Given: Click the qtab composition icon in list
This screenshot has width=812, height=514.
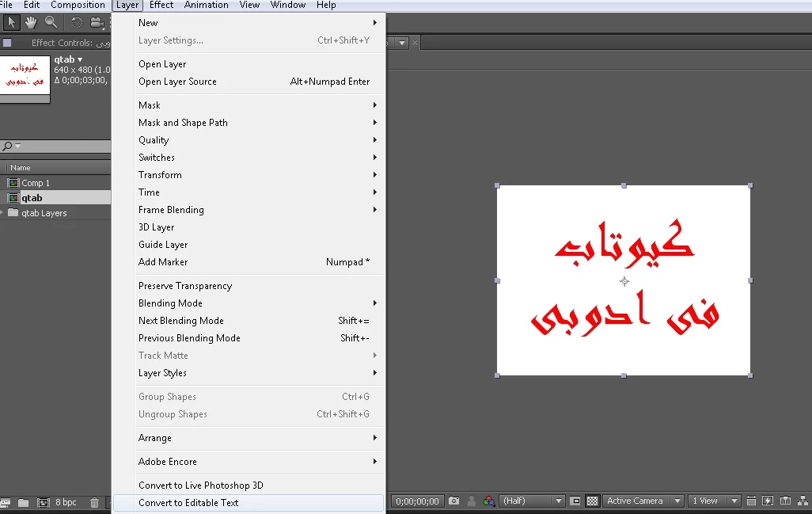Looking at the screenshot, I should click(x=13, y=198).
